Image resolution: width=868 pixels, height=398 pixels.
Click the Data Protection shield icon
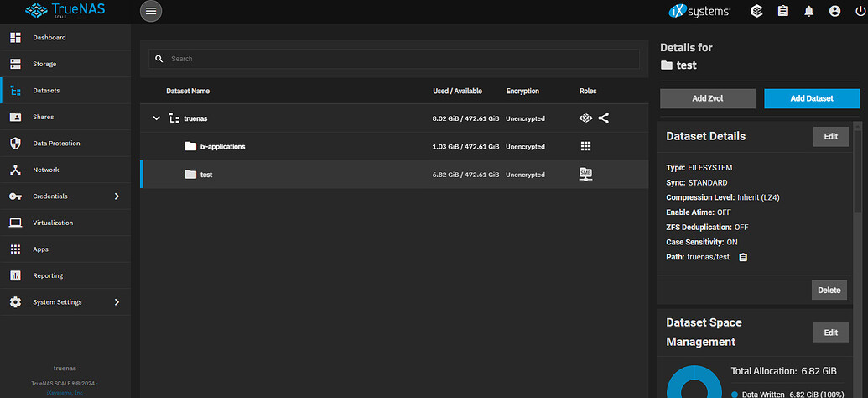click(x=15, y=144)
